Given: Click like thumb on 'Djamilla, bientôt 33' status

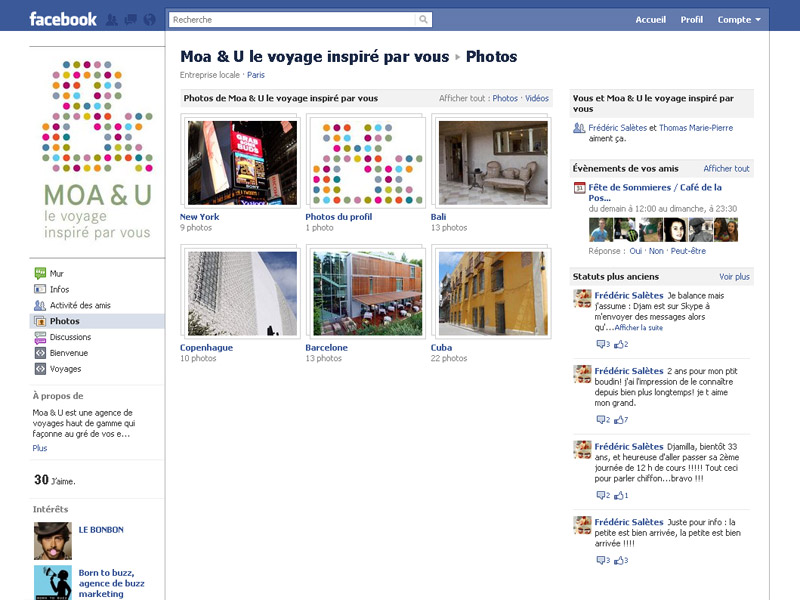Looking at the screenshot, I should 619,495.
